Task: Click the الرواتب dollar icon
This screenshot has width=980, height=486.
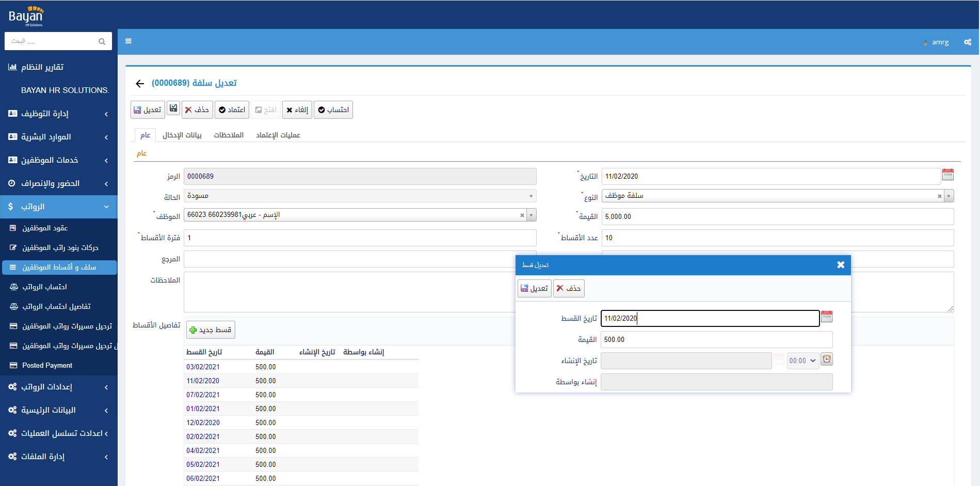Action: [x=11, y=207]
